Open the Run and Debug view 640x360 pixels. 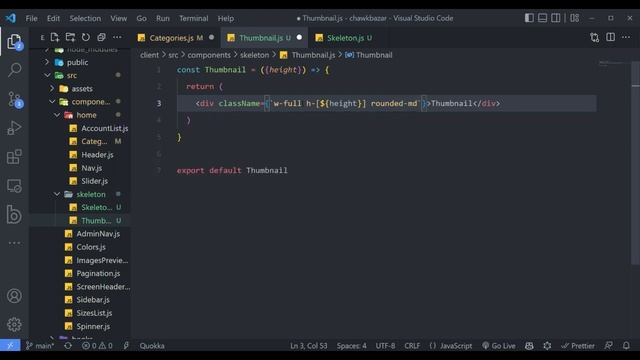(x=14, y=128)
